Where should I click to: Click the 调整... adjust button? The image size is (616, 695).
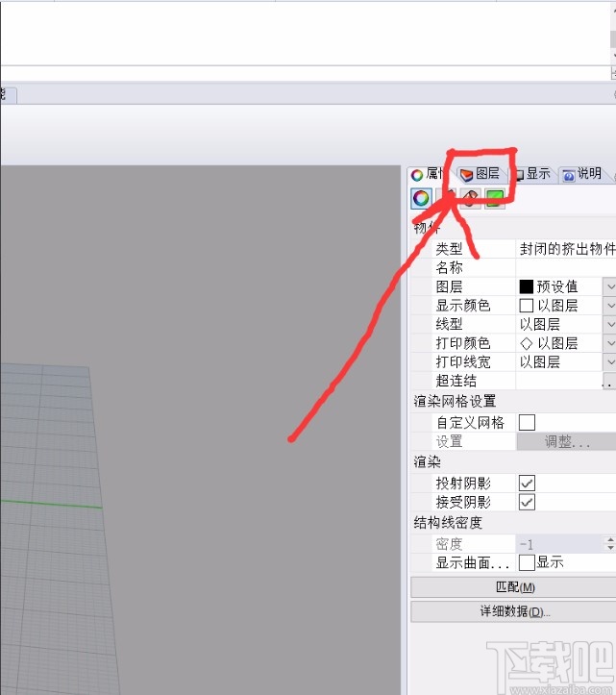coord(566,441)
